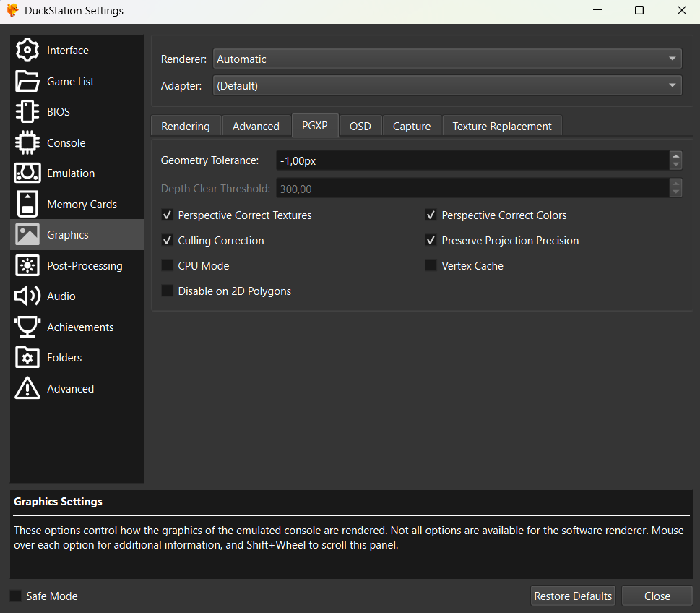Screen dimensions: 700x613
Task: Select the PGXP tab
Action: [315, 126]
